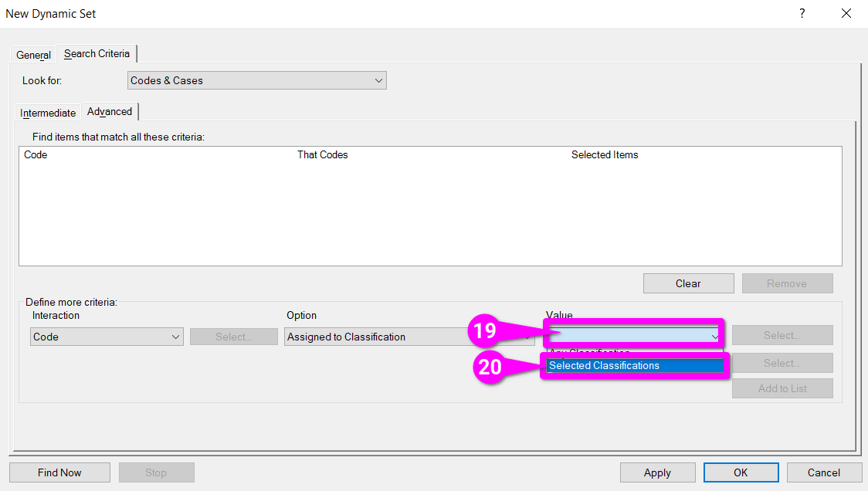Click the Add to List button

tap(782, 388)
